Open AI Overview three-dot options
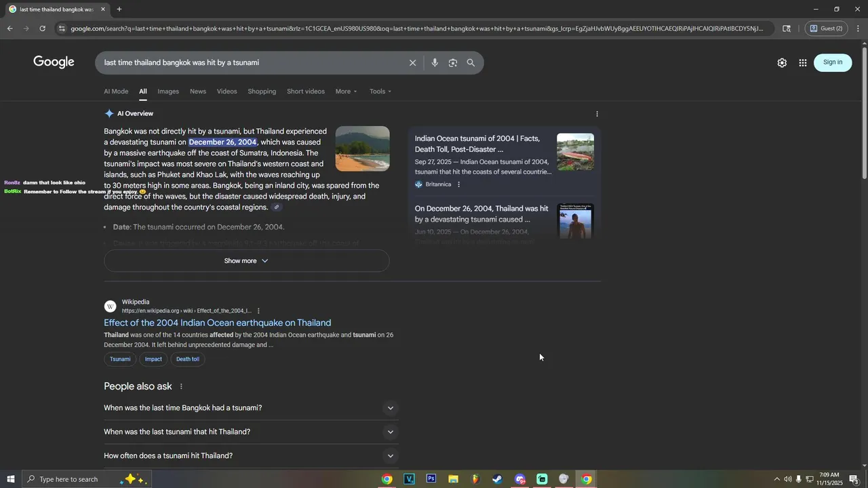This screenshot has width=868, height=488. pos(597,114)
